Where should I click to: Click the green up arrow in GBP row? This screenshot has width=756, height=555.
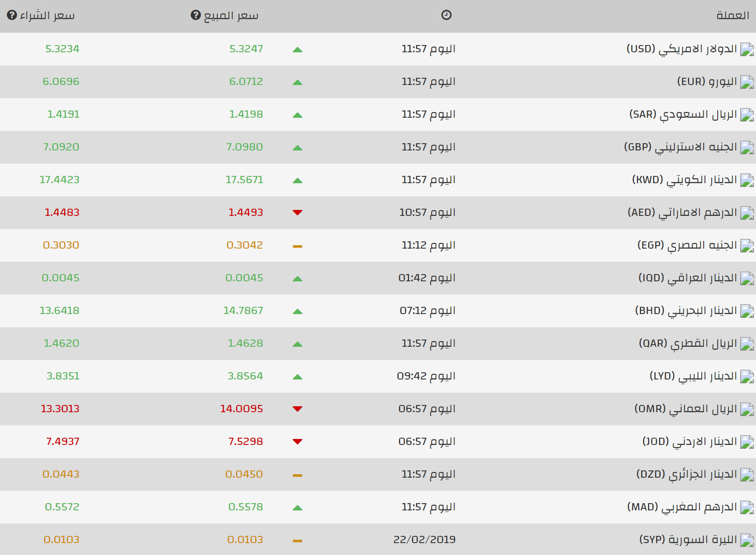298,148
